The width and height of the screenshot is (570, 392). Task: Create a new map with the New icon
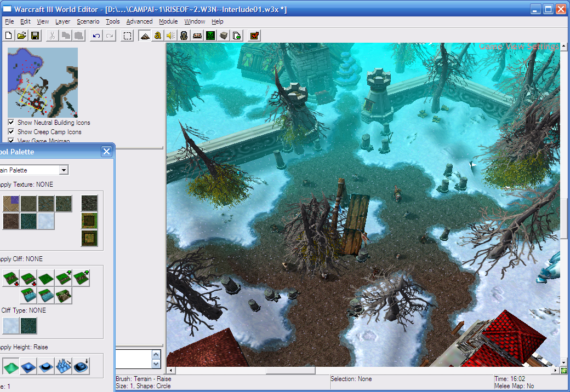coord(9,36)
